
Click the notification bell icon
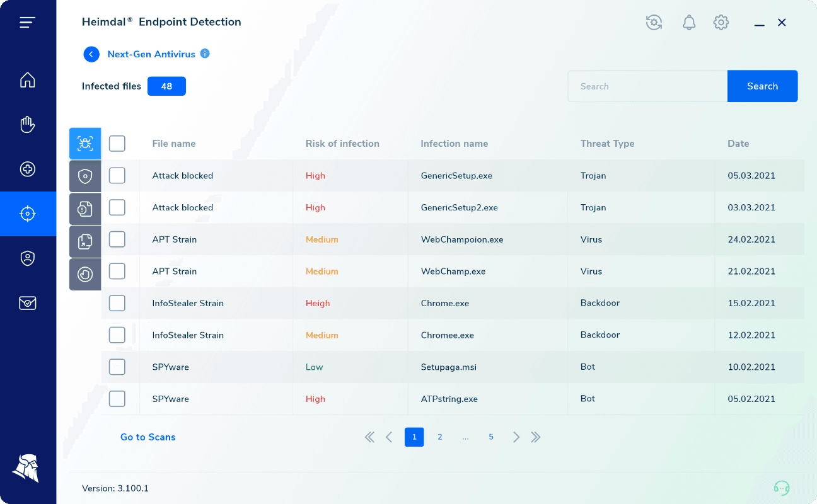[x=689, y=23]
